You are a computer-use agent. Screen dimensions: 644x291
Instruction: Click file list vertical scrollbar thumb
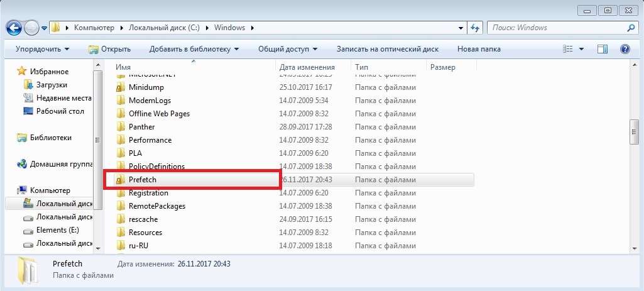coord(634,132)
